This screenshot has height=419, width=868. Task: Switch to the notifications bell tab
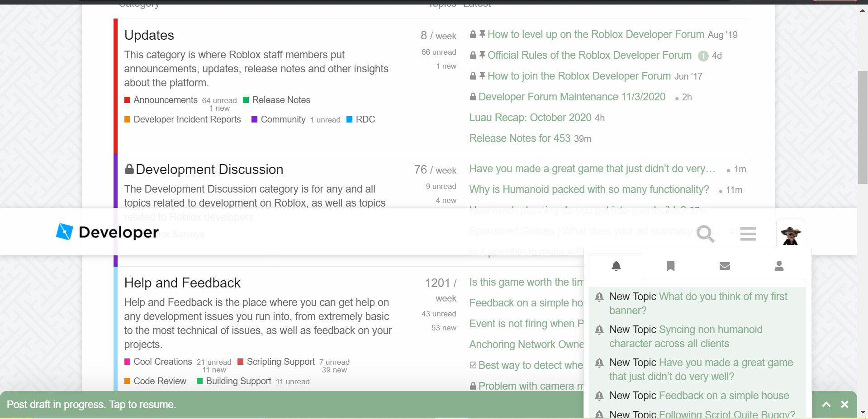(x=616, y=266)
